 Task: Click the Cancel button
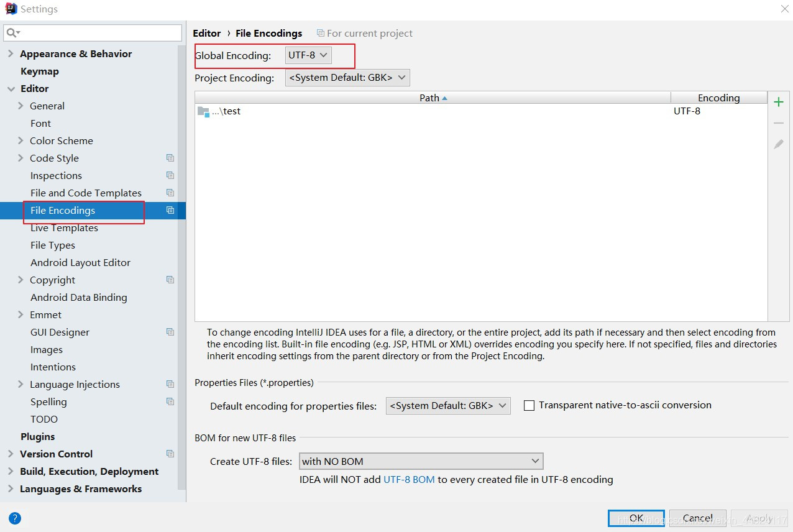click(x=697, y=518)
